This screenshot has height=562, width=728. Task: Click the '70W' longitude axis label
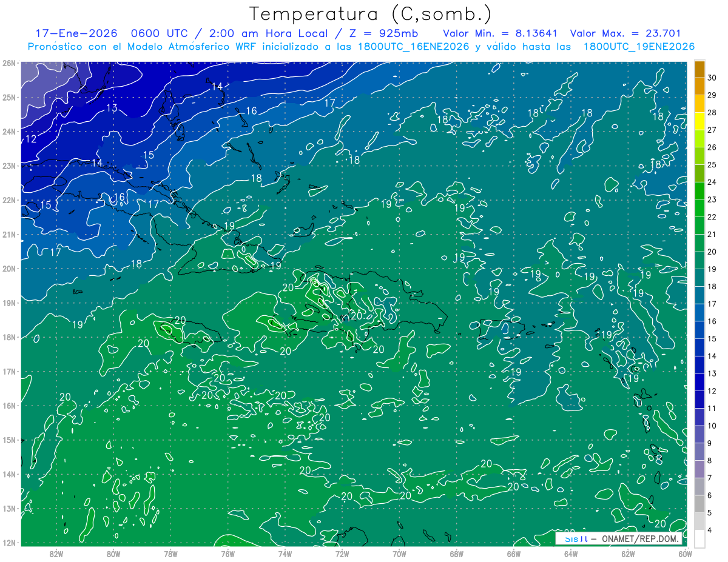tap(399, 553)
